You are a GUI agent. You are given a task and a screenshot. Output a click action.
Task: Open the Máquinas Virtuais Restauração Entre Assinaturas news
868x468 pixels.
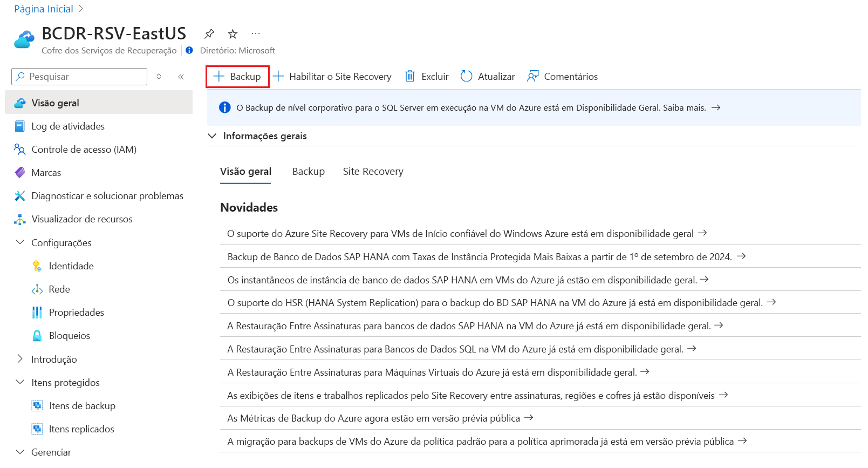tap(438, 372)
